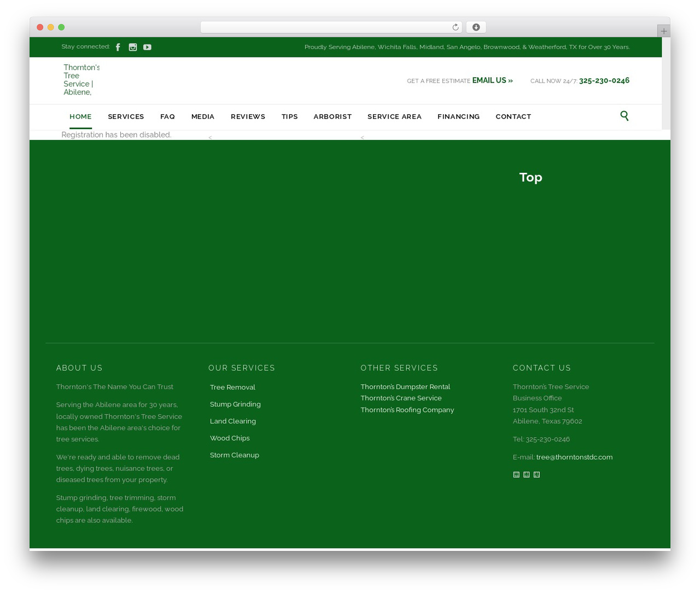Select Tips in the navigation

290,117
